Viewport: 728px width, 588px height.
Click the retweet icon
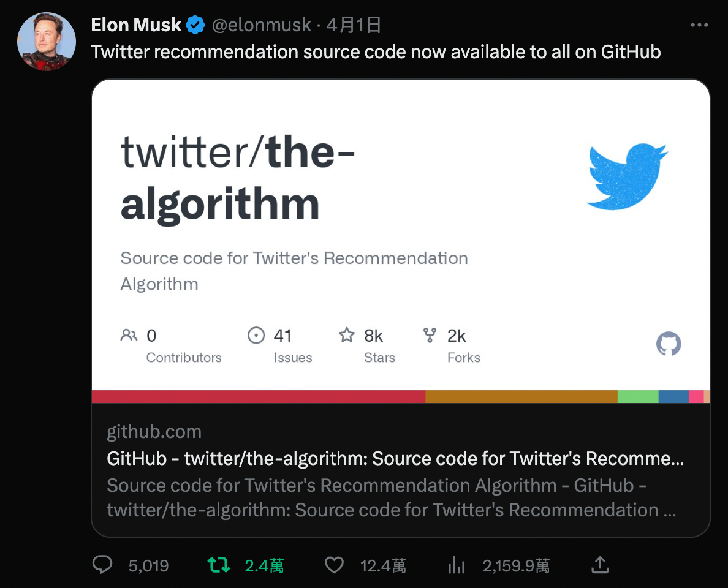(219, 564)
